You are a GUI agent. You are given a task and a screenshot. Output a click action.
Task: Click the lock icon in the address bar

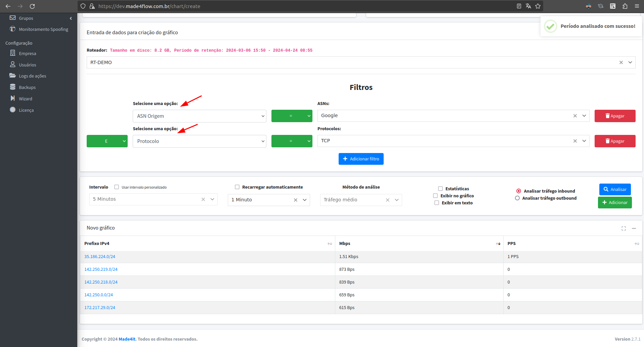92,6
